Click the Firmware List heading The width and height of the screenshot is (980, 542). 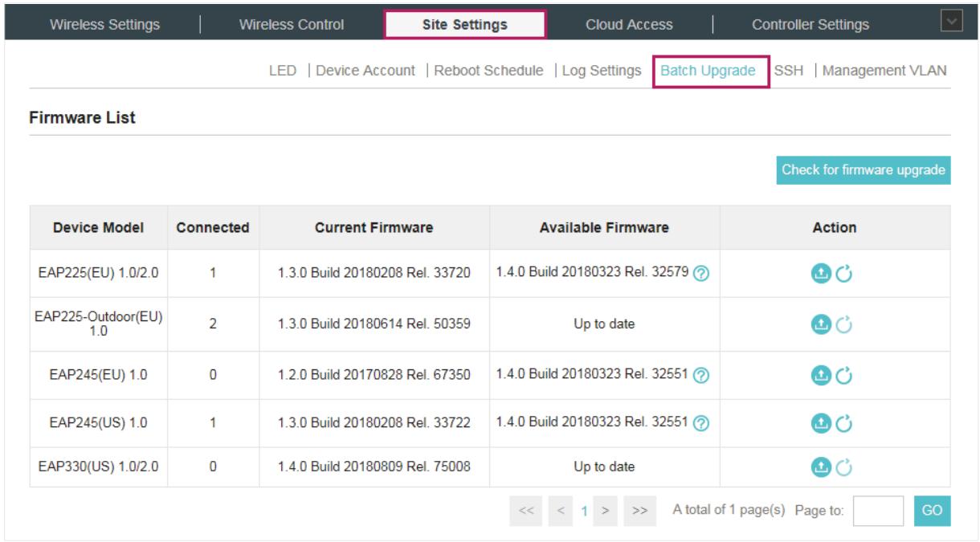tap(83, 119)
